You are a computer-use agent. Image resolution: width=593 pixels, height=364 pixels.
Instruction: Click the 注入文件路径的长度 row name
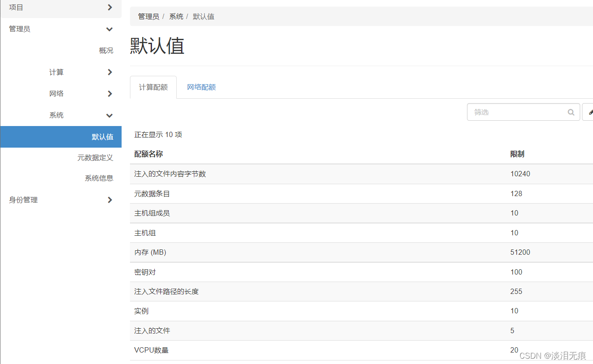tap(167, 291)
